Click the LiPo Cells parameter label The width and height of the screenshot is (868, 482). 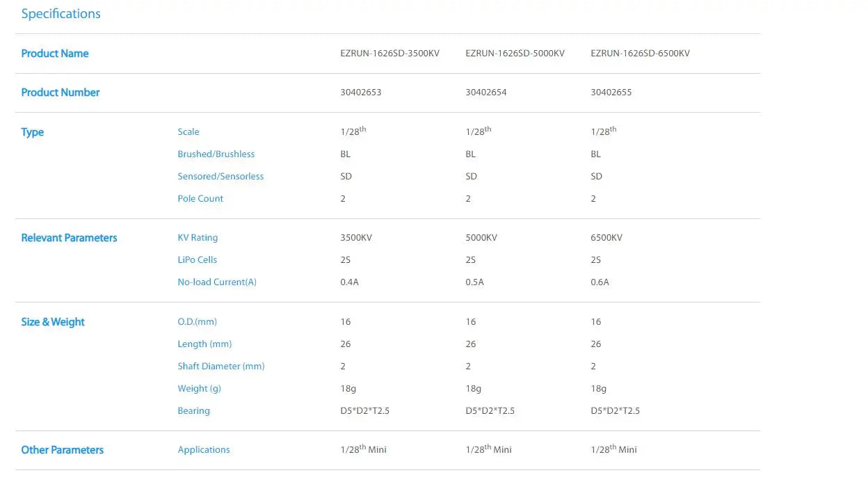tap(198, 260)
